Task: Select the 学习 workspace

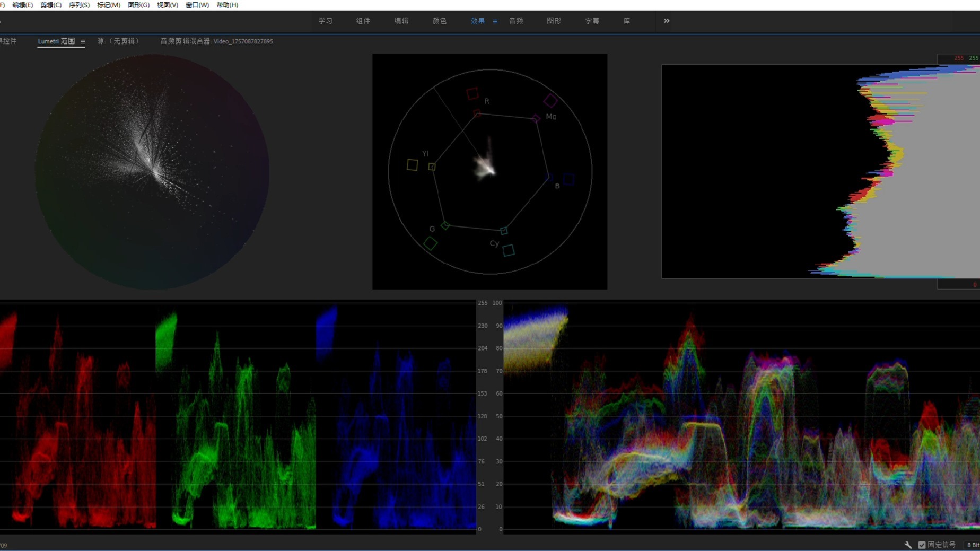Action: click(325, 21)
